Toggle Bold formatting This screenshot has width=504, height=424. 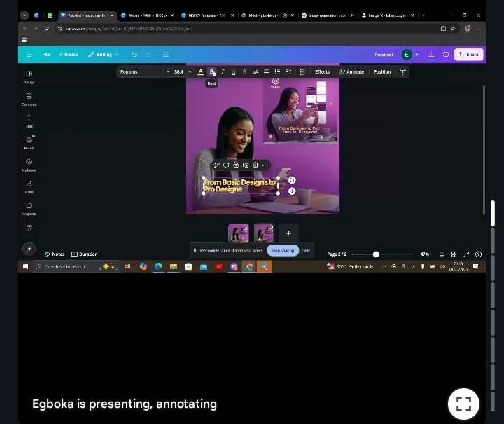212,71
